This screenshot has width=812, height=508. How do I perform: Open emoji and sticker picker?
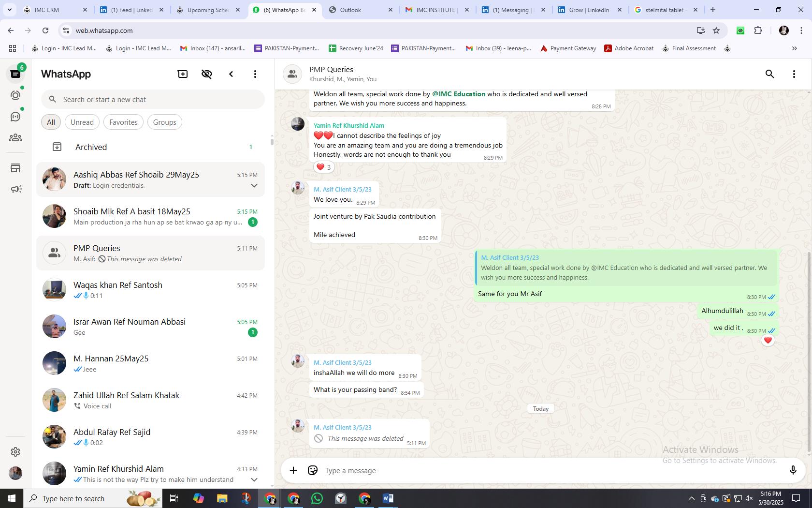(313, 470)
